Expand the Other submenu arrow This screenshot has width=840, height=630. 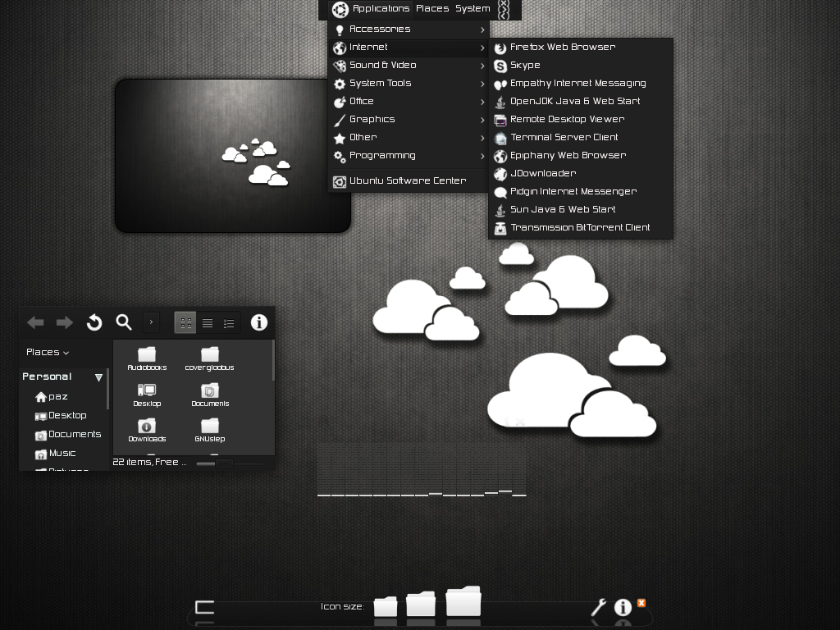tap(482, 138)
